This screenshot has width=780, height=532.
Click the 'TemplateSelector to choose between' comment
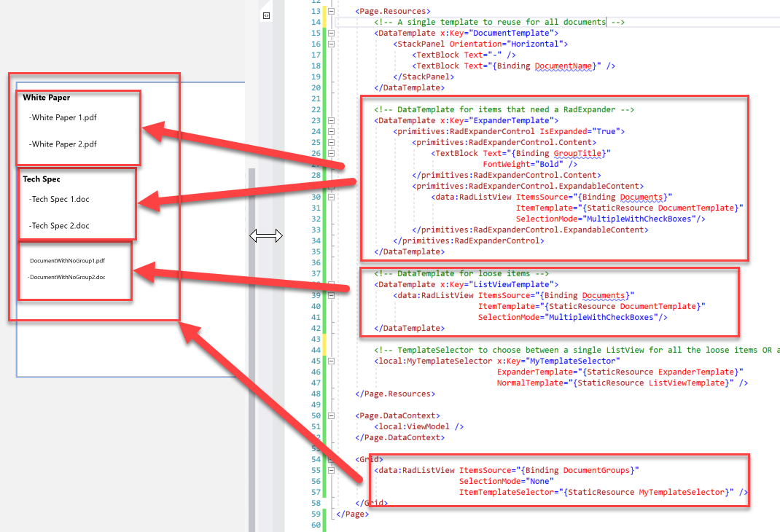tap(577, 350)
